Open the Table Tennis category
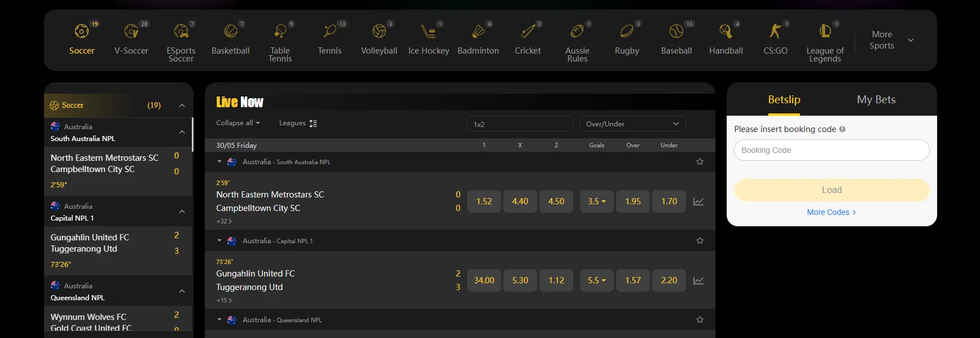The height and width of the screenshot is (338, 980). coord(280,31)
